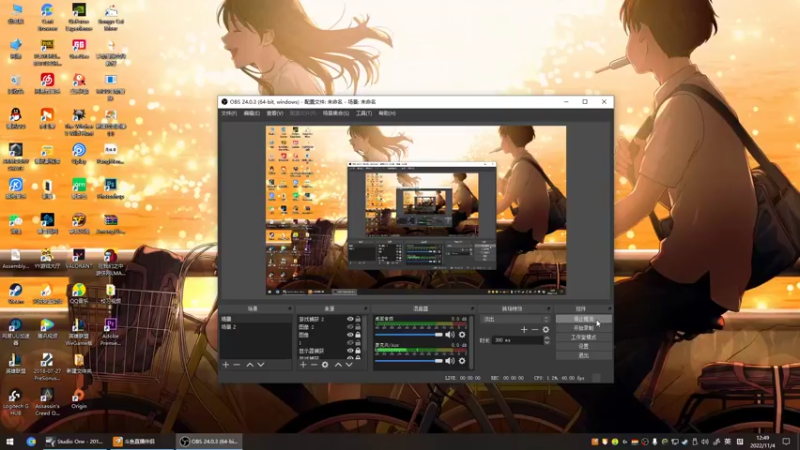Open transition properties gear icon
The width and height of the screenshot is (800, 450).
[546, 330]
